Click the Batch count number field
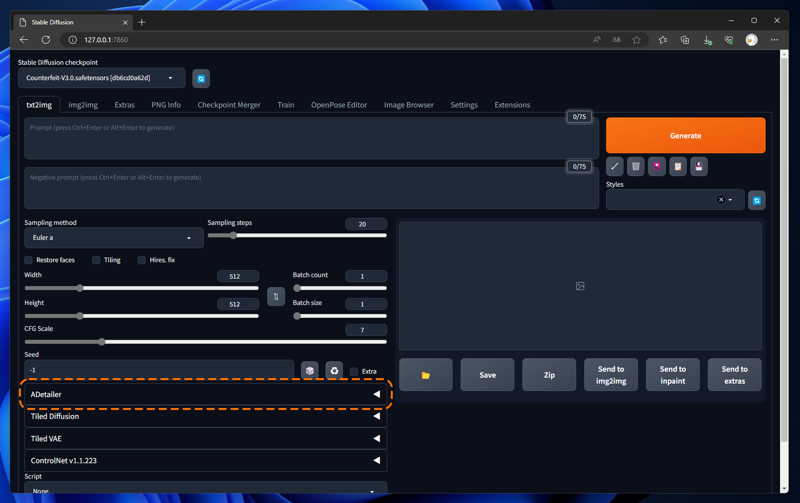Screen dimensions: 800x503 coord(366,276)
